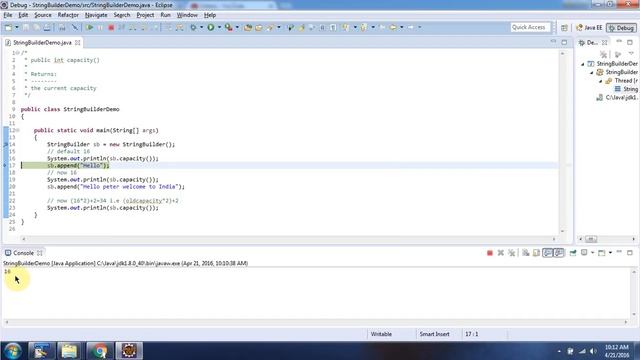Select the StringBuilderDemo.java editor tab
The image size is (640, 360).
pyautogui.click(x=42, y=42)
